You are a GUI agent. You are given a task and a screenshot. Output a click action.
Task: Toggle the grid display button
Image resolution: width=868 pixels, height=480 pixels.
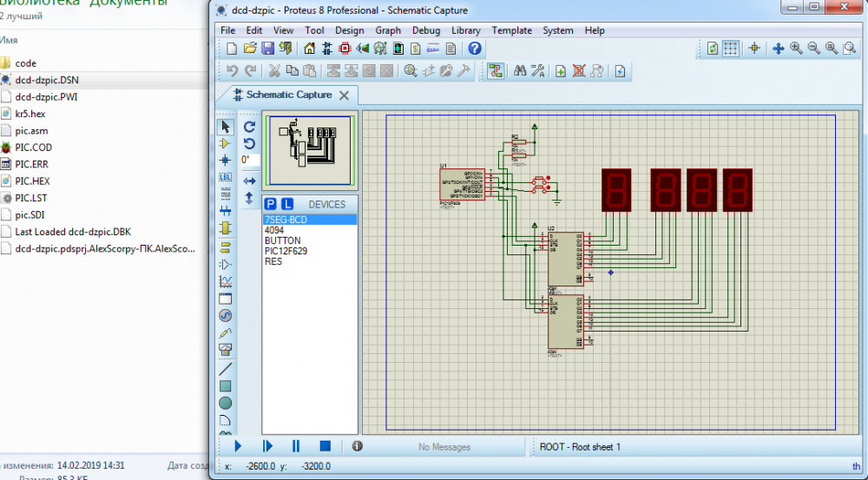[x=731, y=49]
